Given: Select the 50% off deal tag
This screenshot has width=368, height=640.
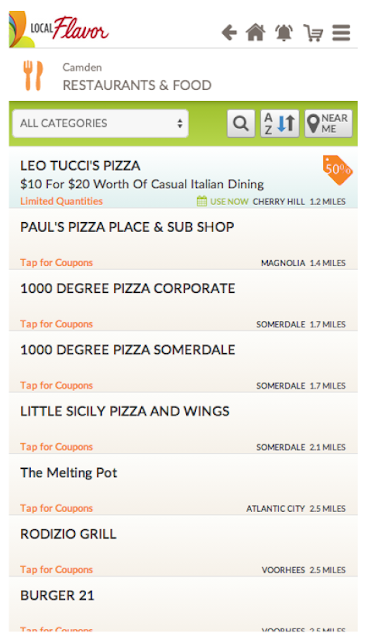Looking at the screenshot, I should 338,170.
